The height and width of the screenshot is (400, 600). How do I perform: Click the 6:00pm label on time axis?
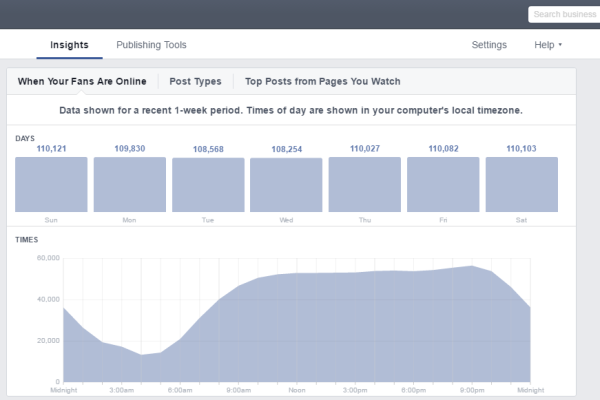(412, 391)
